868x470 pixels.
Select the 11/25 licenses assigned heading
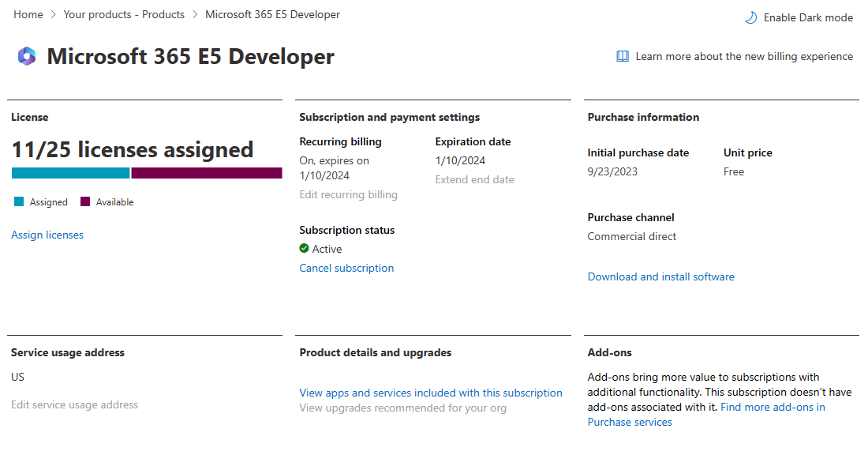[x=133, y=149]
